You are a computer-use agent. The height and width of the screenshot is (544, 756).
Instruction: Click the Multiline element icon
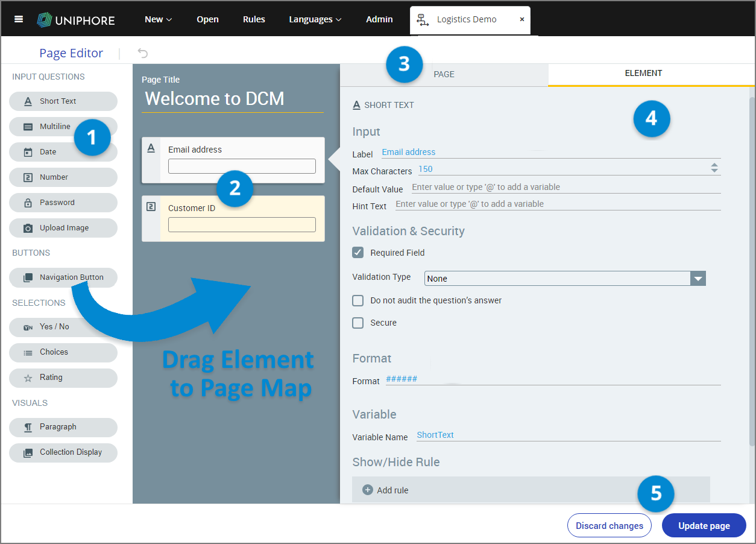(x=28, y=127)
